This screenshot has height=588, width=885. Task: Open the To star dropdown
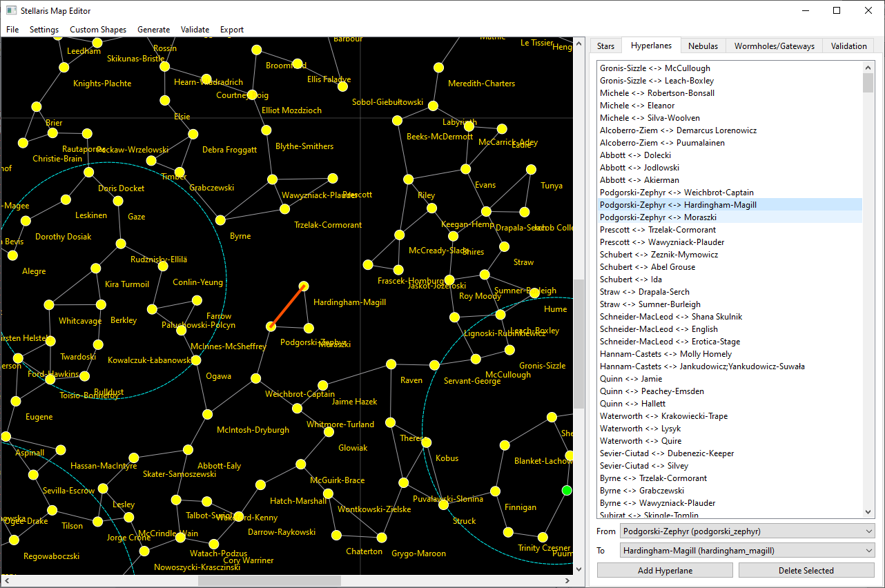[x=747, y=551]
